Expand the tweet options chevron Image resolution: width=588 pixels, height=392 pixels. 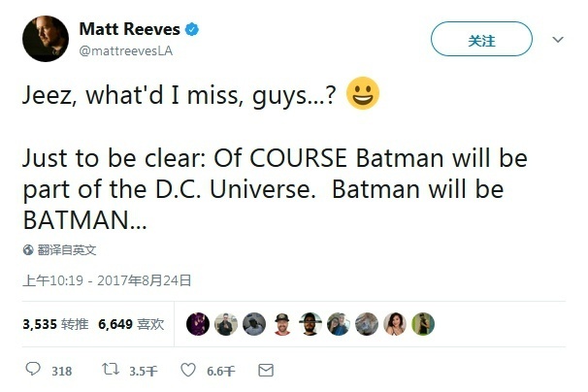coord(557,40)
